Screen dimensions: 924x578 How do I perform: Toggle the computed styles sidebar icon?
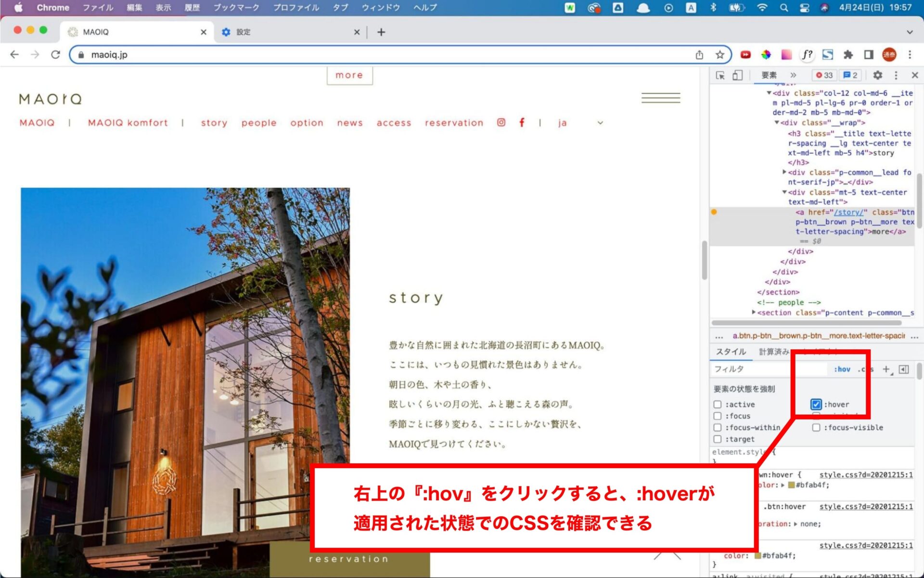tap(904, 369)
